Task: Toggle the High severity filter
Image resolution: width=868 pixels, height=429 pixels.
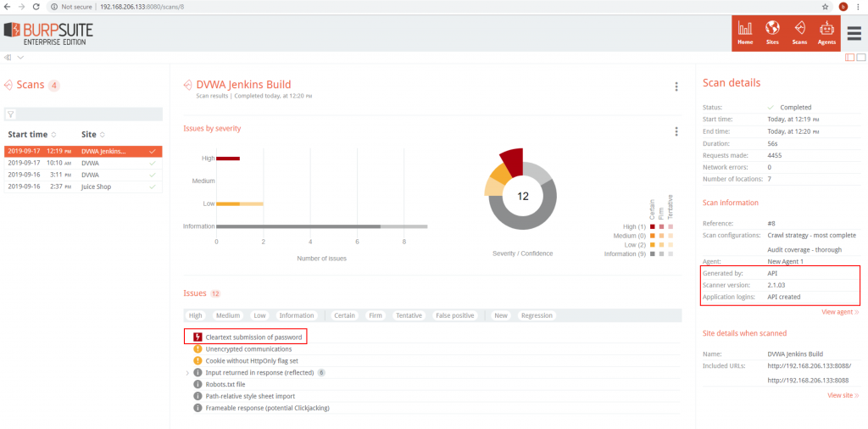Action: pyautogui.click(x=196, y=315)
